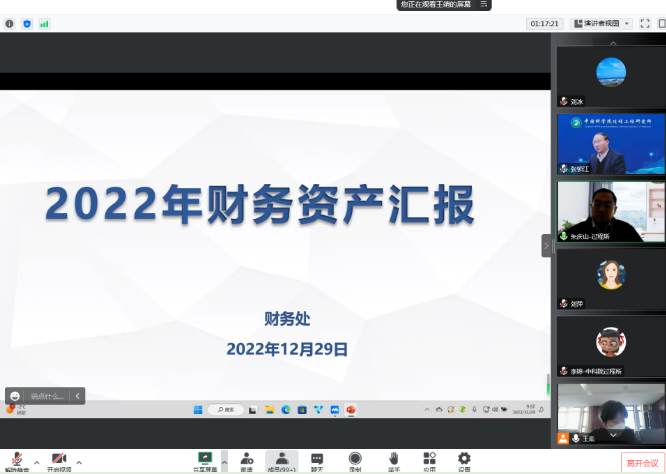Open the Apps icon in the toolbar
Screen dimensions: 666x474
[x=429, y=459]
